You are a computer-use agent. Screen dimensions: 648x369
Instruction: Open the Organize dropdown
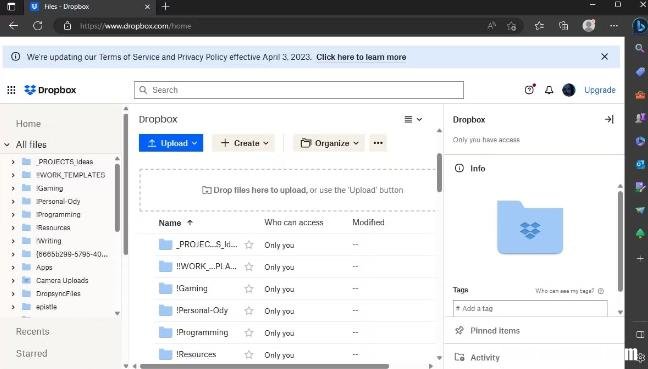pos(329,143)
